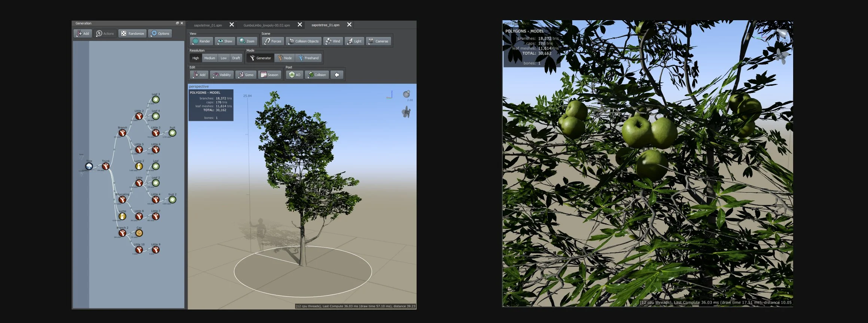Set resolution to Low
Viewport: 868px width, 323px height.
point(223,58)
